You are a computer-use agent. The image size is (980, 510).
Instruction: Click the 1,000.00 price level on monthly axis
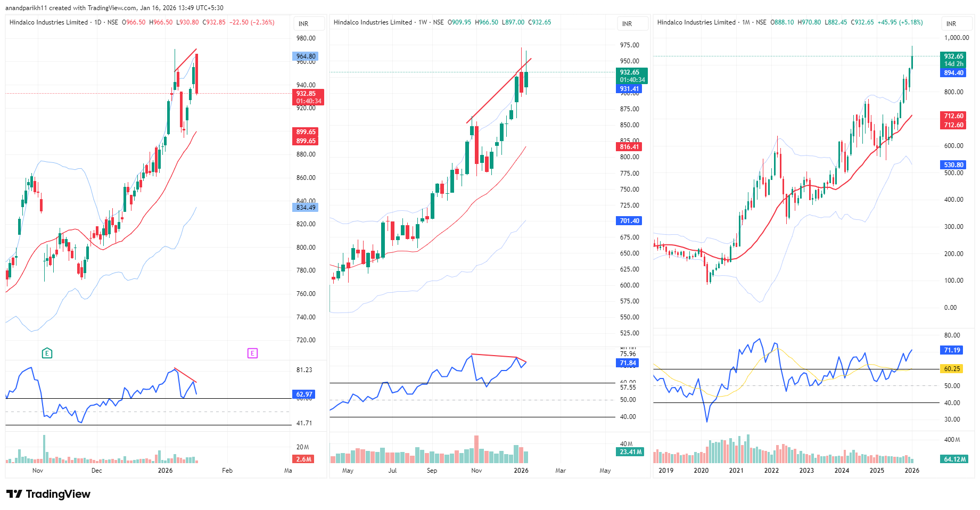point(957,38)
